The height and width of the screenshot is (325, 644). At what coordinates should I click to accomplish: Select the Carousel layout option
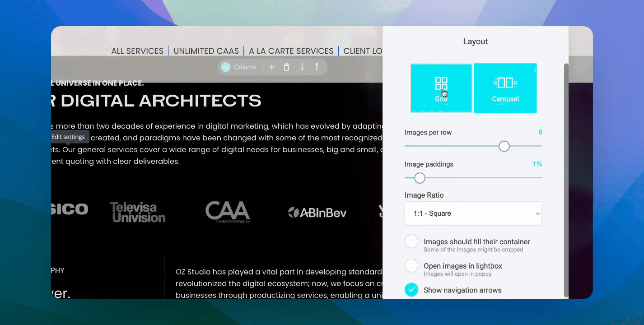(505, 88)
